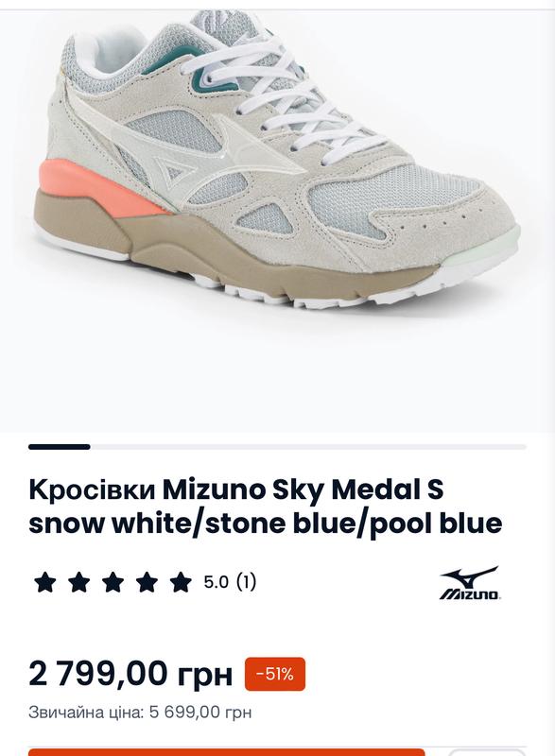Click the unfilled portion of the gallery indicator
The image size is (555, 756).
308,447
